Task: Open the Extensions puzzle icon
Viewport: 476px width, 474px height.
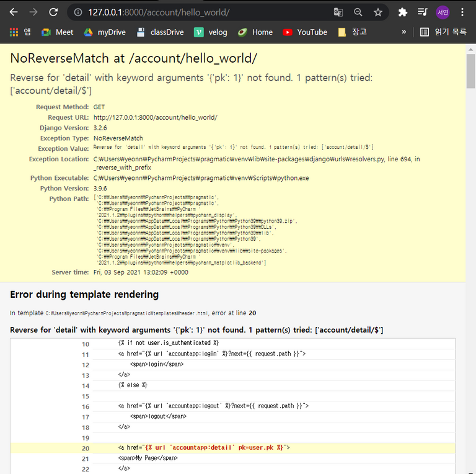Action: click(x=402, y=12)
